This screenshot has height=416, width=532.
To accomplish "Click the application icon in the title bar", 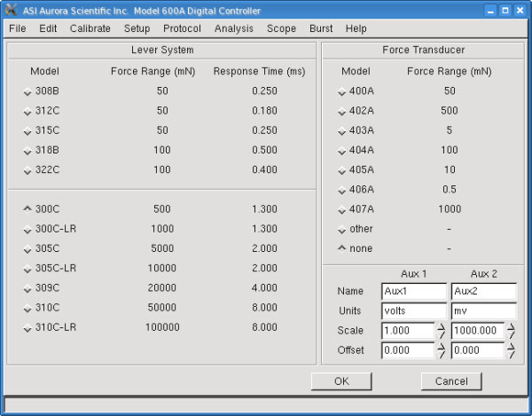I will pos(12,10).
